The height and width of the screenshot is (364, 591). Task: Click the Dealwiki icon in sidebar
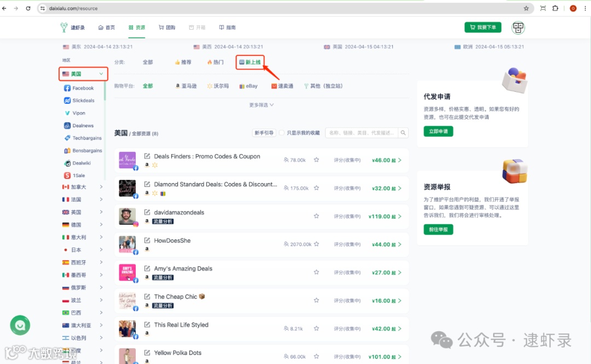[67, 163]
